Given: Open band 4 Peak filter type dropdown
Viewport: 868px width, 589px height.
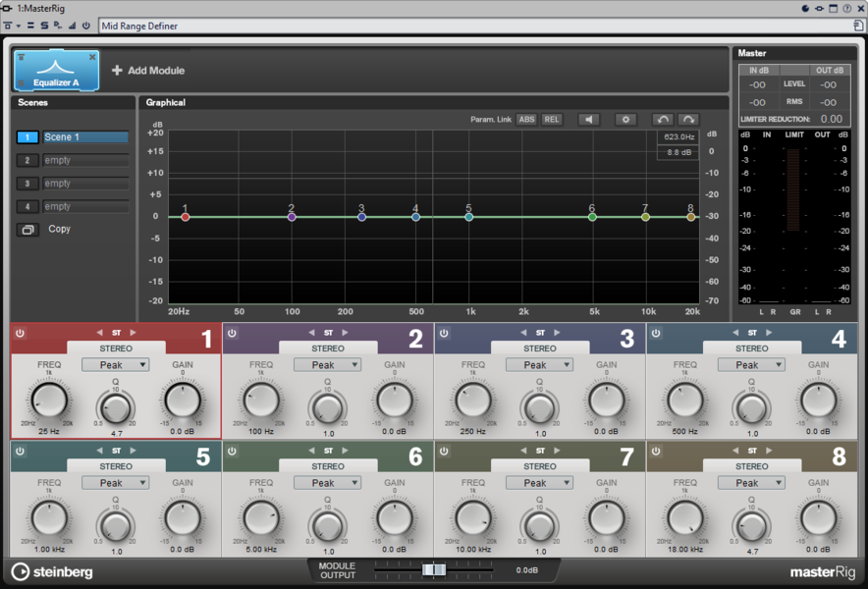Looking at the screenshot, I should click(x=751, y=365).
